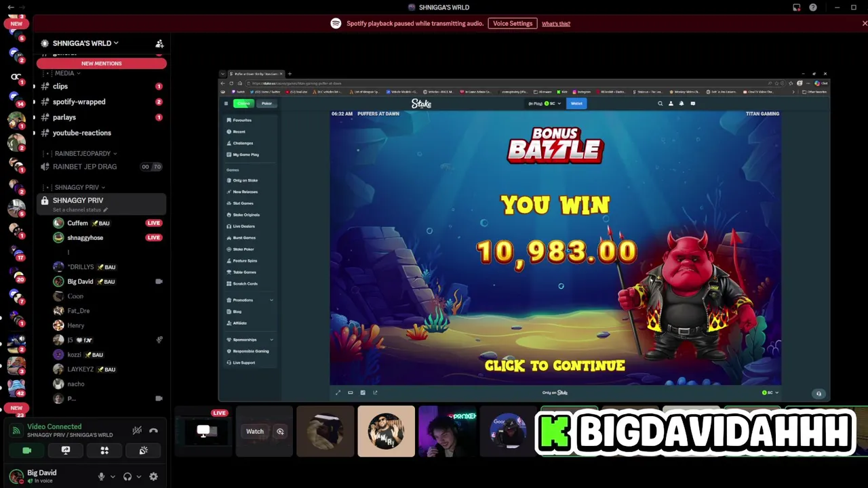Click the zoom icon beside the Watch button
Screen dimensions: 868x488
coord(280,432)
